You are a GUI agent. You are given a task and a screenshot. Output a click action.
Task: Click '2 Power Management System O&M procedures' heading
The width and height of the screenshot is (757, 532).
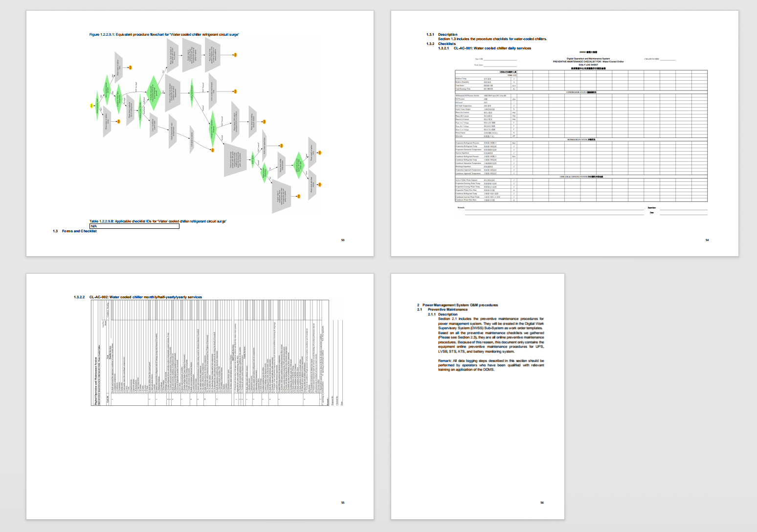pos(458,305)
